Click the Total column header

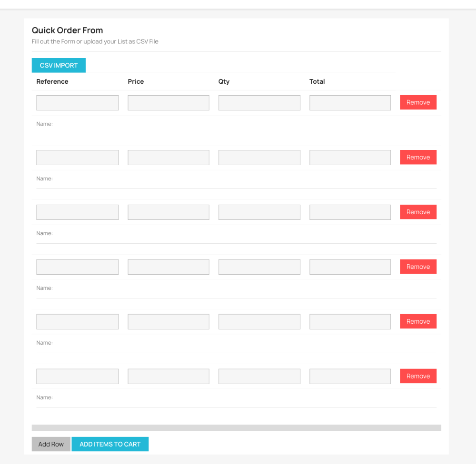(x=317, y=81)
